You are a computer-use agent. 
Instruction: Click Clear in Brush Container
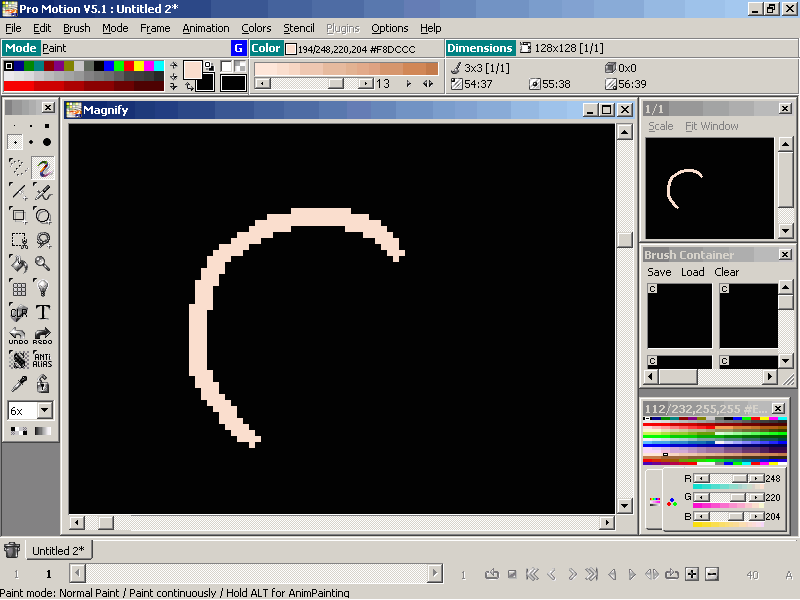726,272
